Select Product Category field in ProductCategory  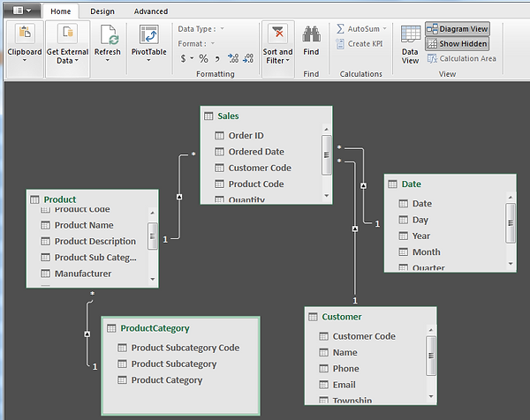(167, 380)
